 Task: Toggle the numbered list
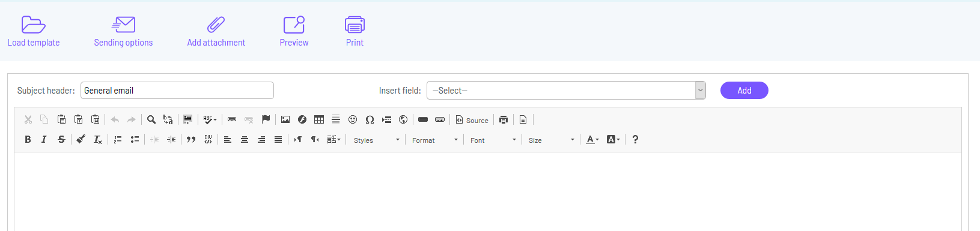point(118,139)
